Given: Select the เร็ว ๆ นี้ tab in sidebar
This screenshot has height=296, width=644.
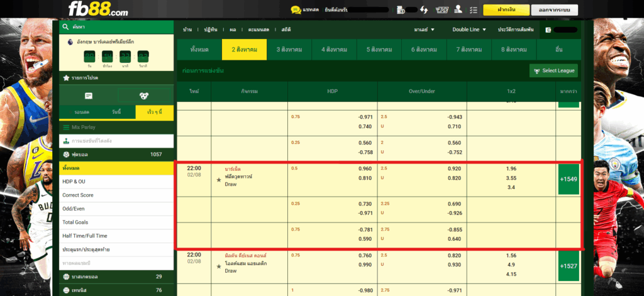Looking at the screenshot, I should coord(155,112).
